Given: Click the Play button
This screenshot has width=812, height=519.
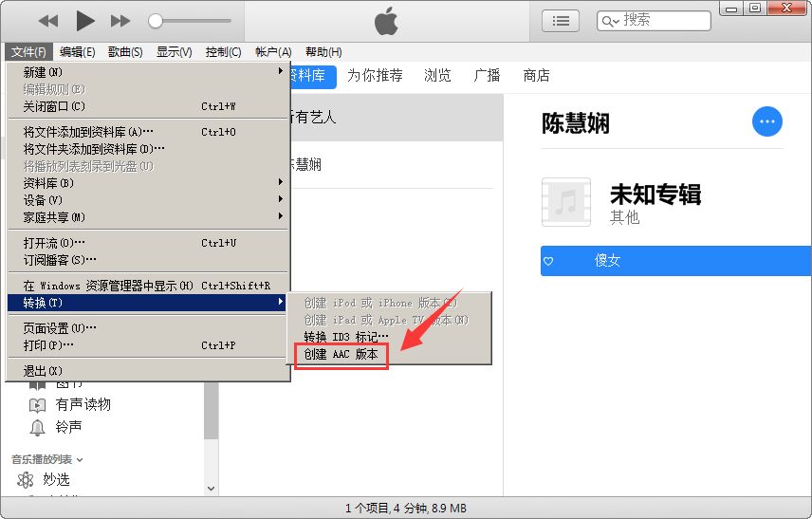Looking at the screenshot, I should pos(85,20).
